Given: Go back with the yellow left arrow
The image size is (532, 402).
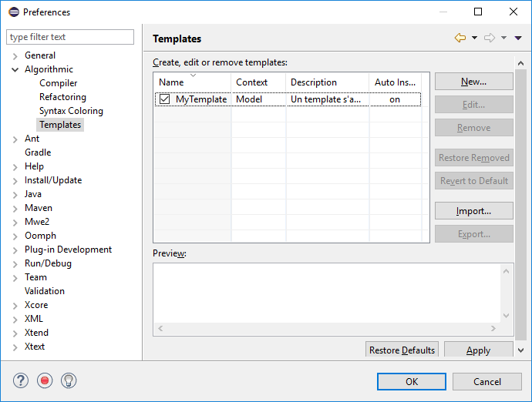Looking at the screenshot, I should (460, 38).
